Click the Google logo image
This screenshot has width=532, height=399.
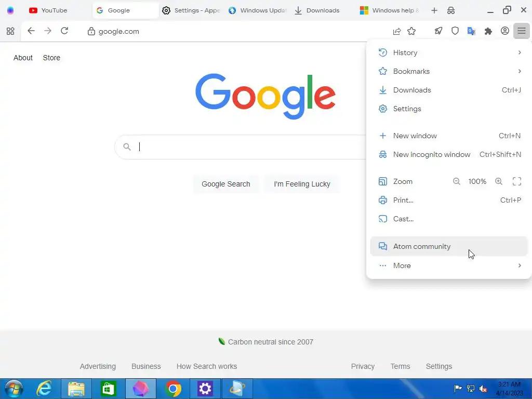coord(265,96)
